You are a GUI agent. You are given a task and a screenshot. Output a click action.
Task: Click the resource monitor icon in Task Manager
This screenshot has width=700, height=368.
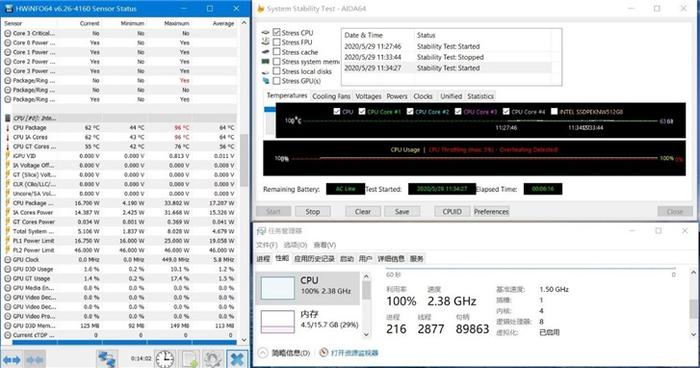point(324,352)
